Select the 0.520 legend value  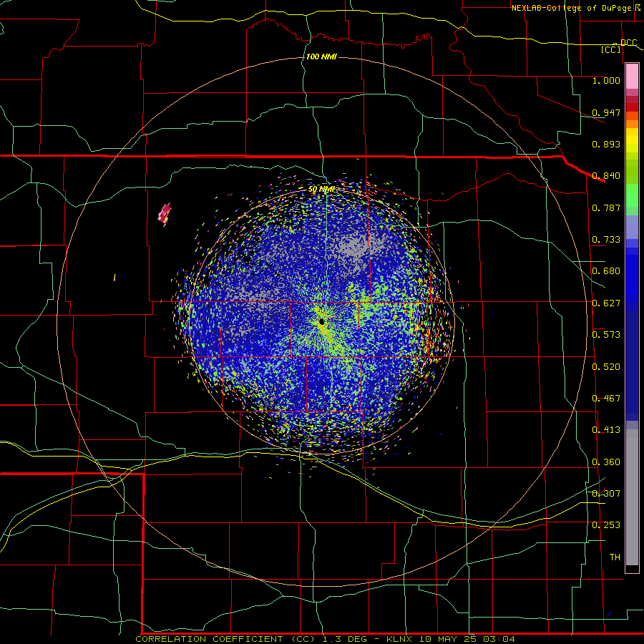point(606,367)
